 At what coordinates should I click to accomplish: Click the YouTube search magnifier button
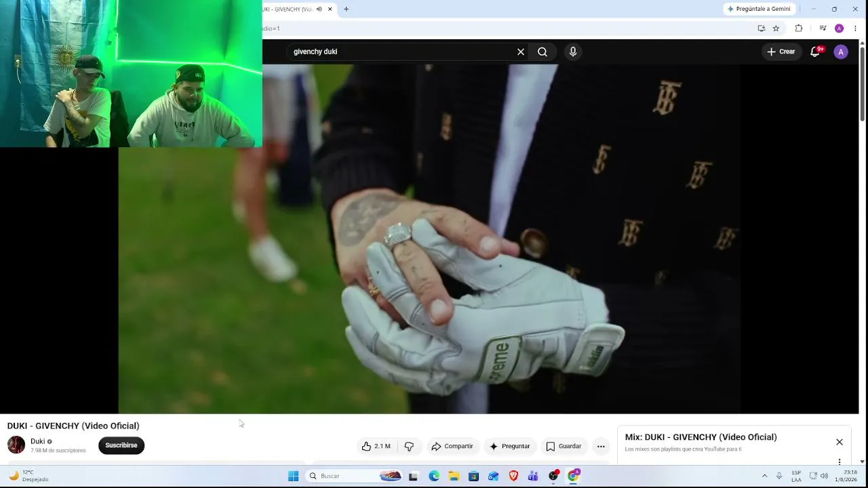point(542,52)
